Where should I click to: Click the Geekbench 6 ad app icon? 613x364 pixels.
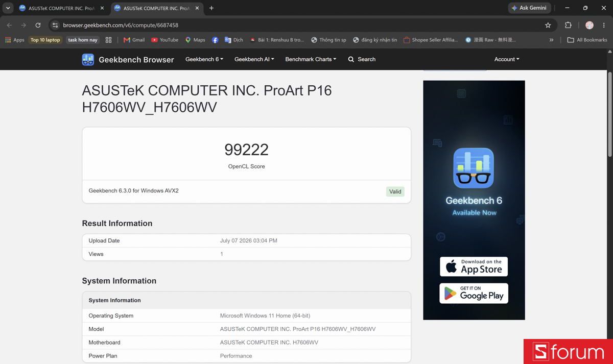(x=474, y=168)
